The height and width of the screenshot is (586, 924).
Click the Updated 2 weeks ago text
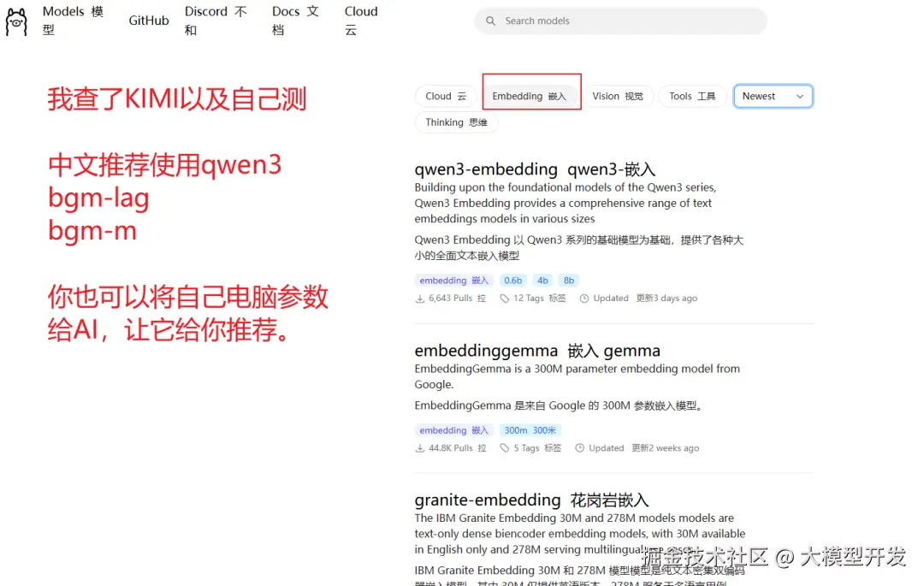(644, 448)
